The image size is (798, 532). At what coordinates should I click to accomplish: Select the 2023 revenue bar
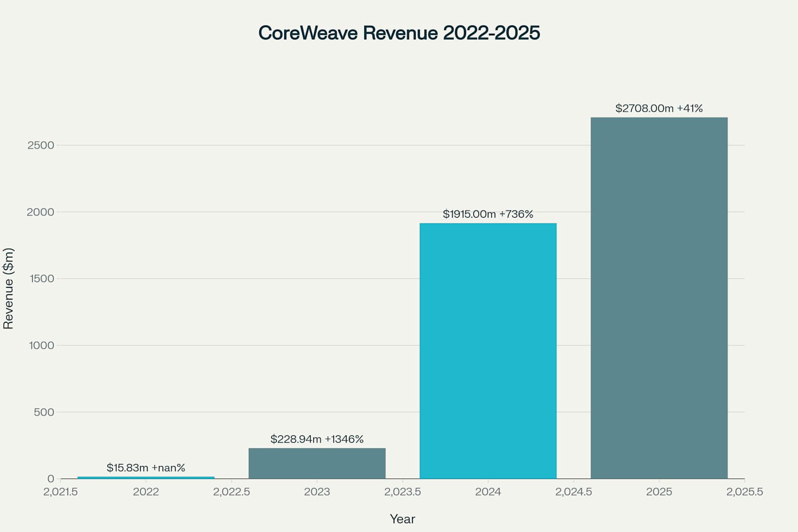(317, 463)
